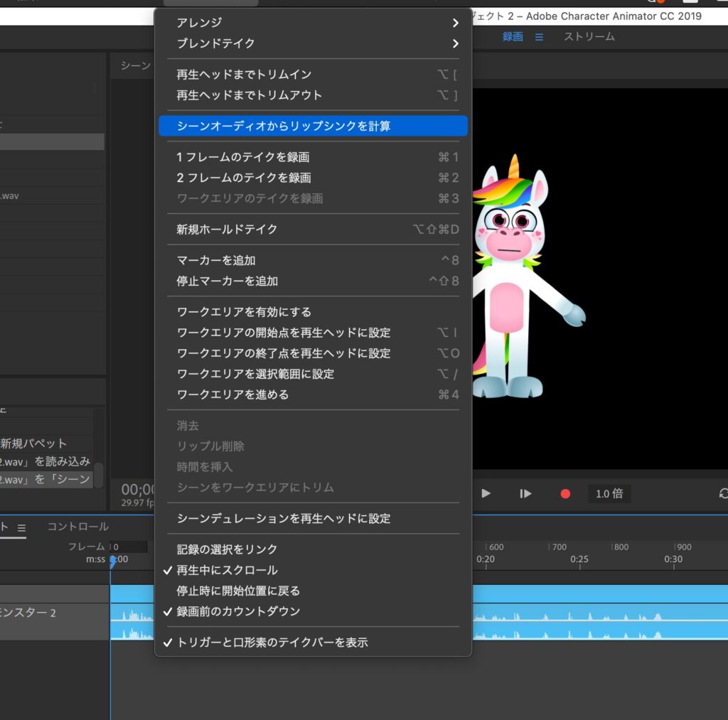Open the 録画 workspace menu icon
The width and height of the screenshot is (728, 720).
[x=539, y=37]
